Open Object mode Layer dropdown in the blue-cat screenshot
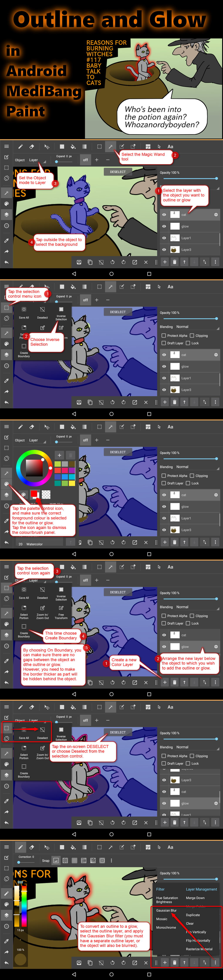This screenshot has height=980, width=223. (x=37, y=160)
